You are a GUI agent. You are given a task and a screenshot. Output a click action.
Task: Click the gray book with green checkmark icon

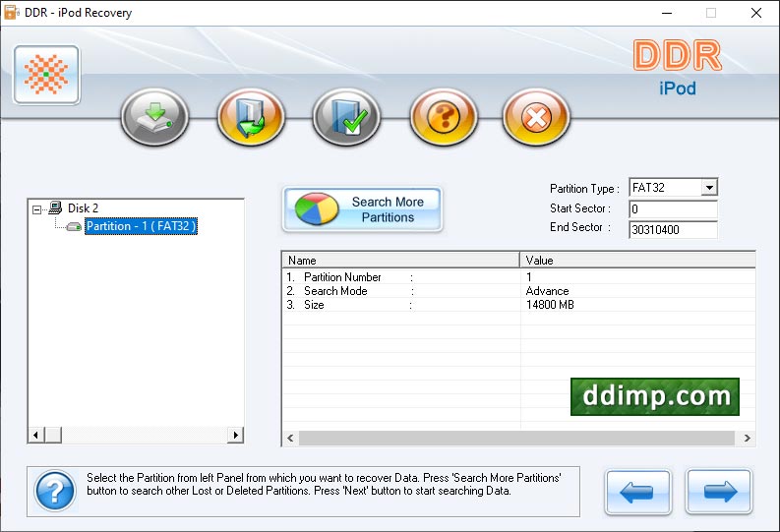(346, 117)
